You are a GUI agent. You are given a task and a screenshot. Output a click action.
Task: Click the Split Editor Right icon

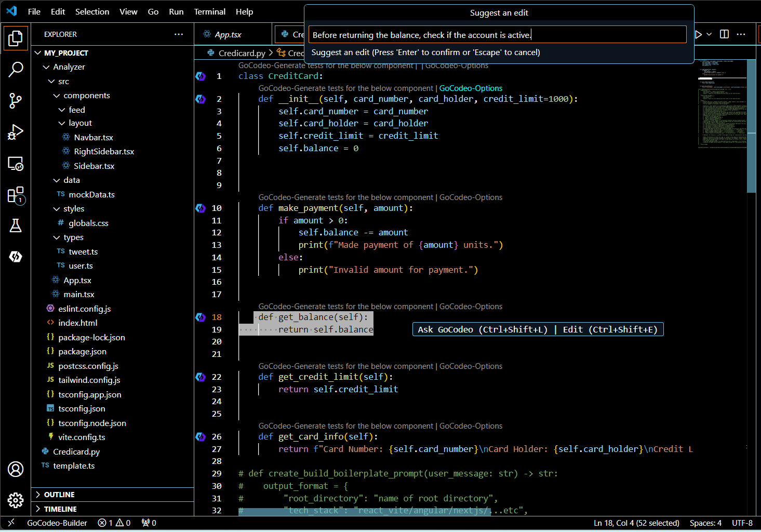pos(724,34)
